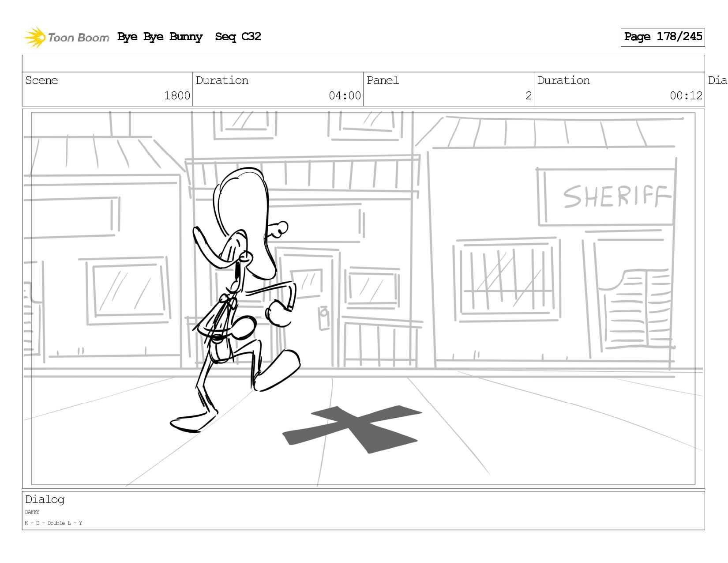The height and width of the screenshot is (563, 728).
Task: Click the 'DAFFY' speaker name
Action: coord(32,512)
